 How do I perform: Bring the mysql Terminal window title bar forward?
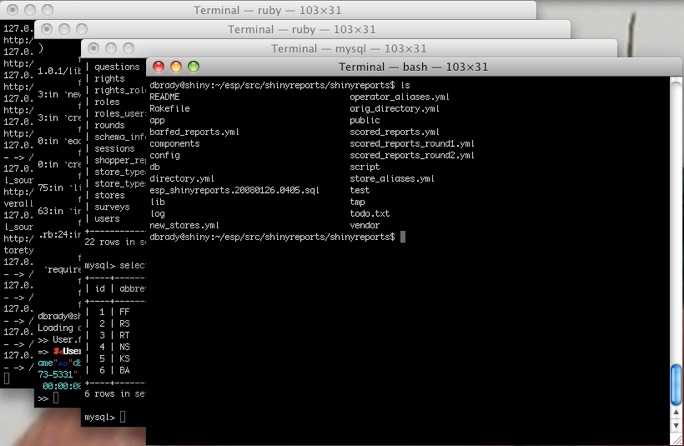point(349,48)
